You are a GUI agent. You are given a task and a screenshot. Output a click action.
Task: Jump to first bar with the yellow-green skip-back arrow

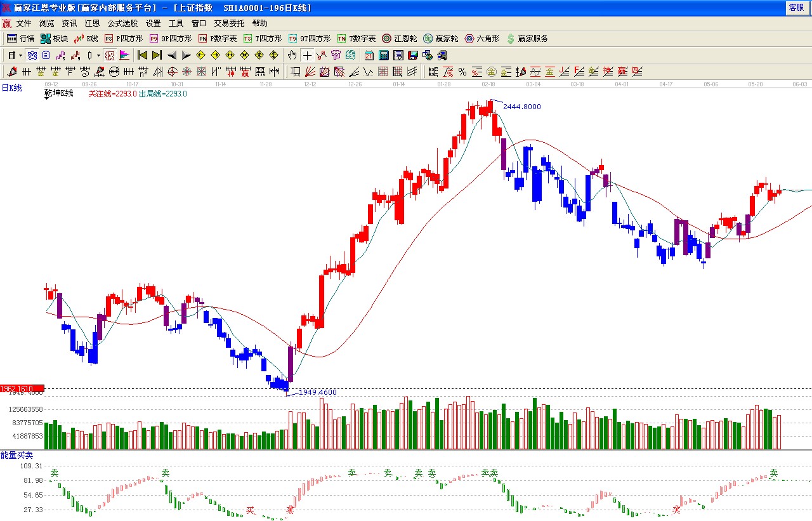(142, 55)
